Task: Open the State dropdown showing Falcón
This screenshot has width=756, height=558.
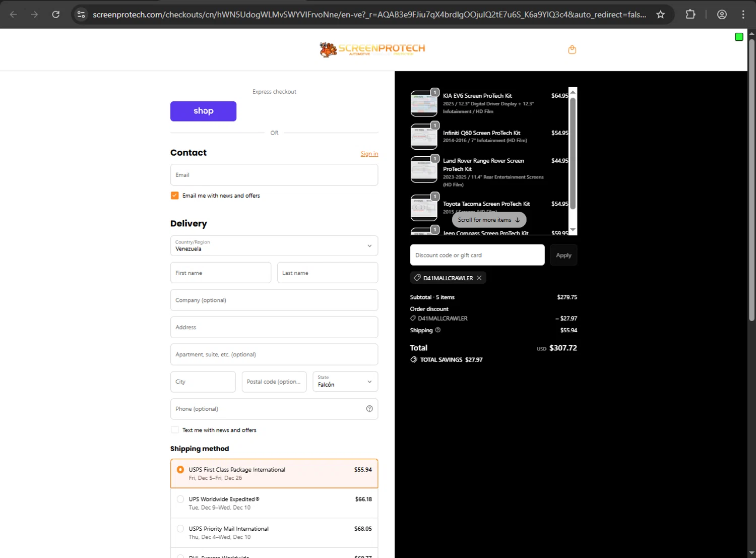Action: point(345,382)
